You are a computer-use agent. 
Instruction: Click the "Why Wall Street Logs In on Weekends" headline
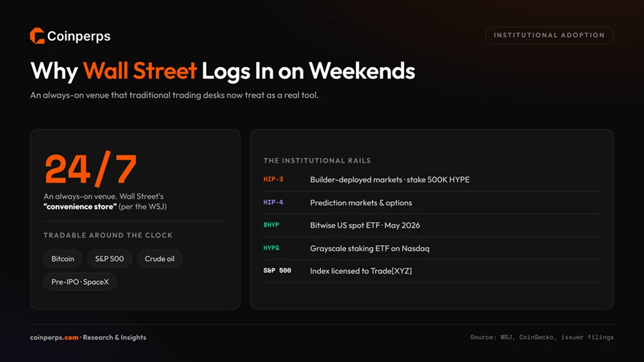click(x=223, y=70)
